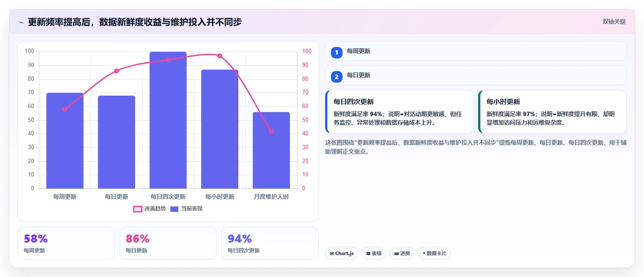Click the pink 改善趋势 legend swatch
644x277 pixels.
(137, 209)
